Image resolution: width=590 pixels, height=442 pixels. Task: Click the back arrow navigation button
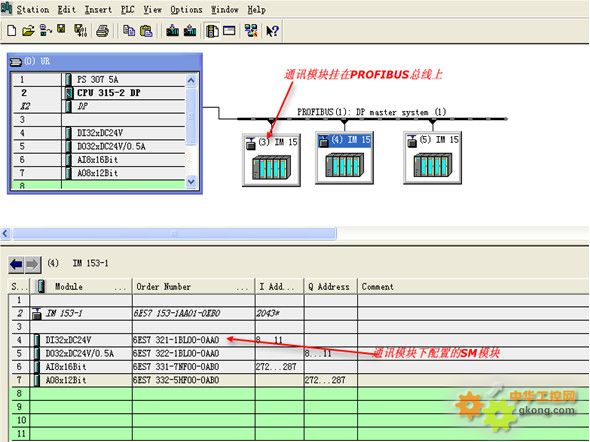[x=16, y=264]
